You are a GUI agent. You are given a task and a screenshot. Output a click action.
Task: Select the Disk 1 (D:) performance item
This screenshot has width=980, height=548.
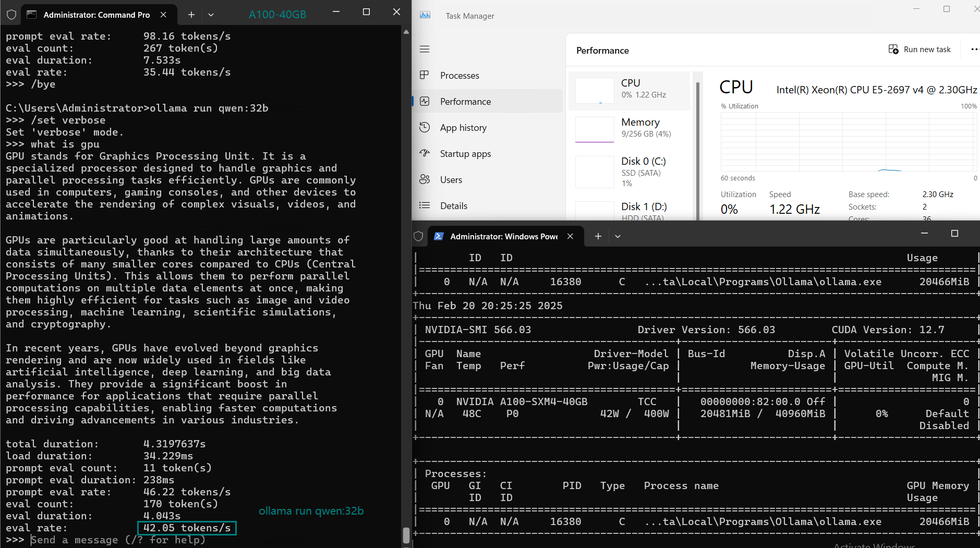[x=630, y=210]
